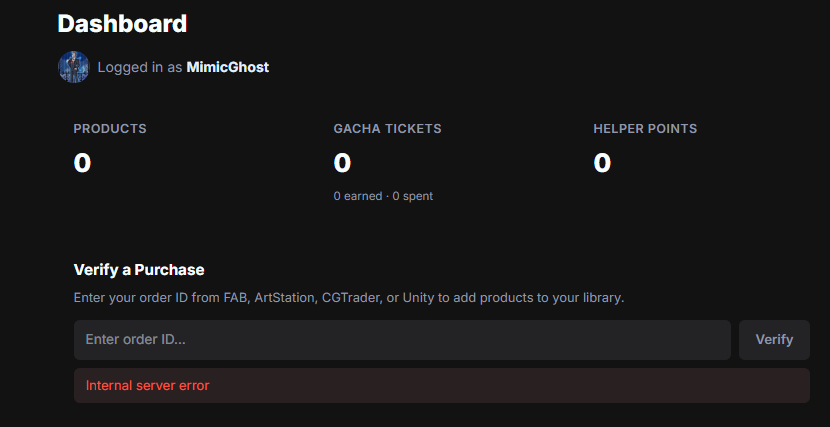830x427 pixels.
Task: Select the Helper Points stat label
Action: 645,129
